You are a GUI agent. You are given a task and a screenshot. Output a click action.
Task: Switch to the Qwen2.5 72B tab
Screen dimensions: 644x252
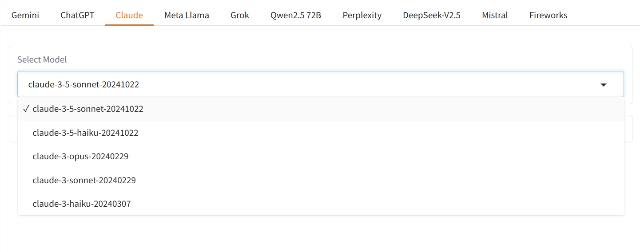click(x=296, y=15)
